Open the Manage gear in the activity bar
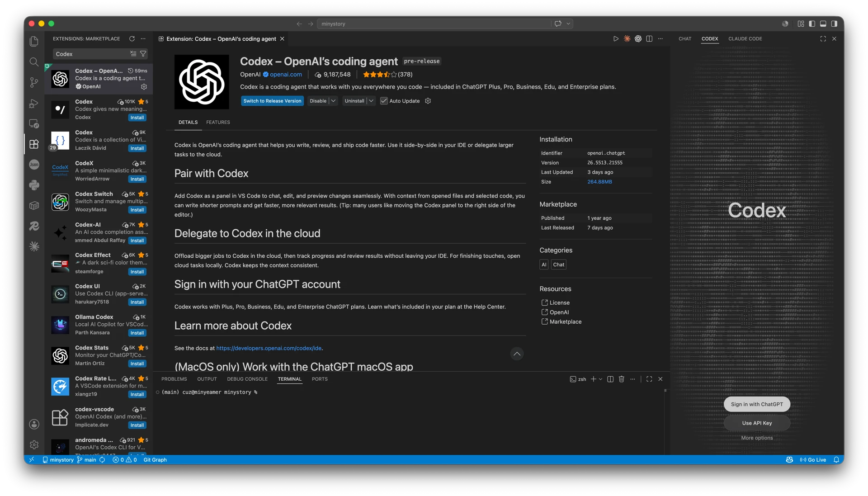The image size is (868, 496). 34,445
